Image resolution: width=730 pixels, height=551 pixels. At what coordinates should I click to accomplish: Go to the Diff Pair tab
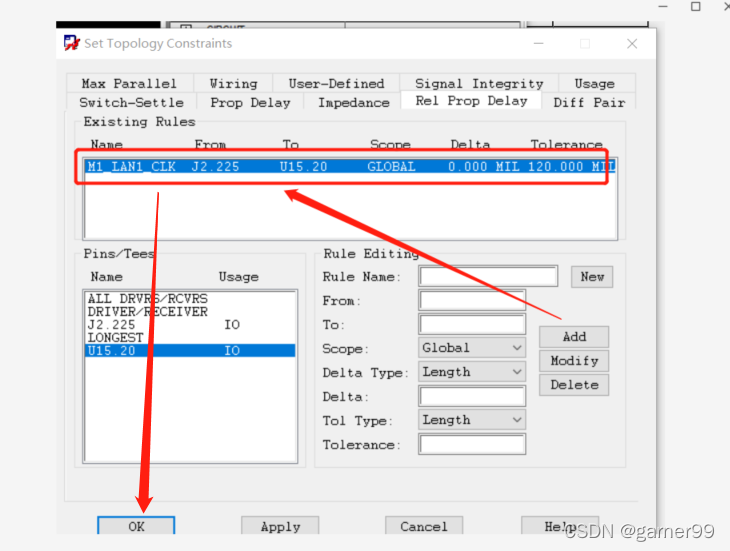pos(589,102)
